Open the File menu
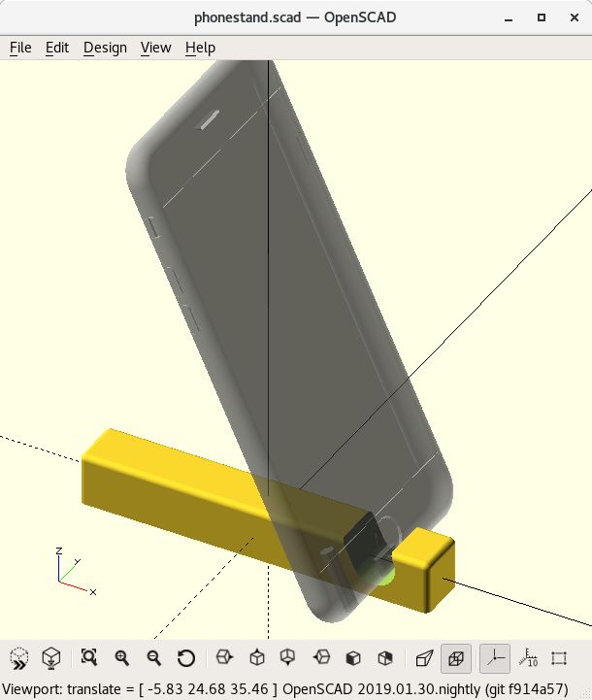Viewport: 592px width, 700px height. click(x=20, y=48)
